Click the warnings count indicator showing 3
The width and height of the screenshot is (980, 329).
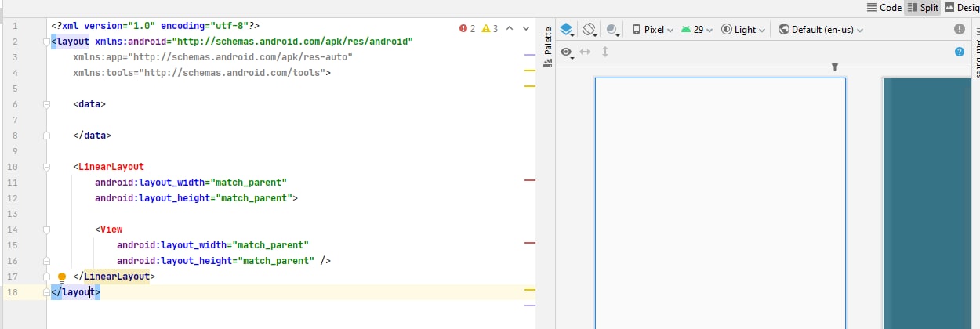coord(490,28)
